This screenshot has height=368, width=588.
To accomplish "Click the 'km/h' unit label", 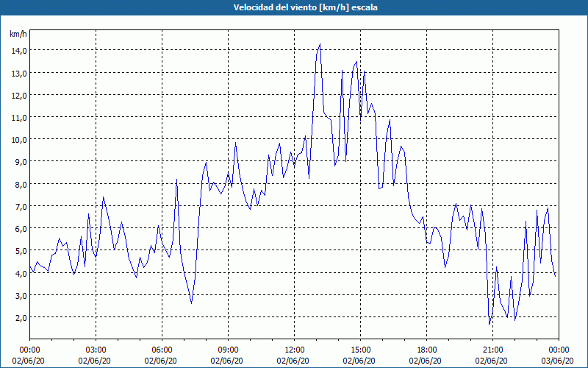I will click(18, 34).
